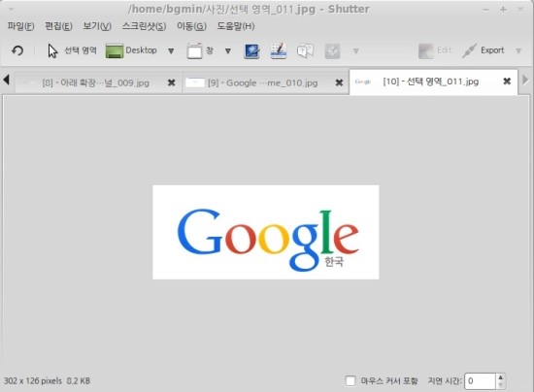Screen dimensions: 534x392
Task: Open the 도움말(H) menu
Action: point(236,26)
